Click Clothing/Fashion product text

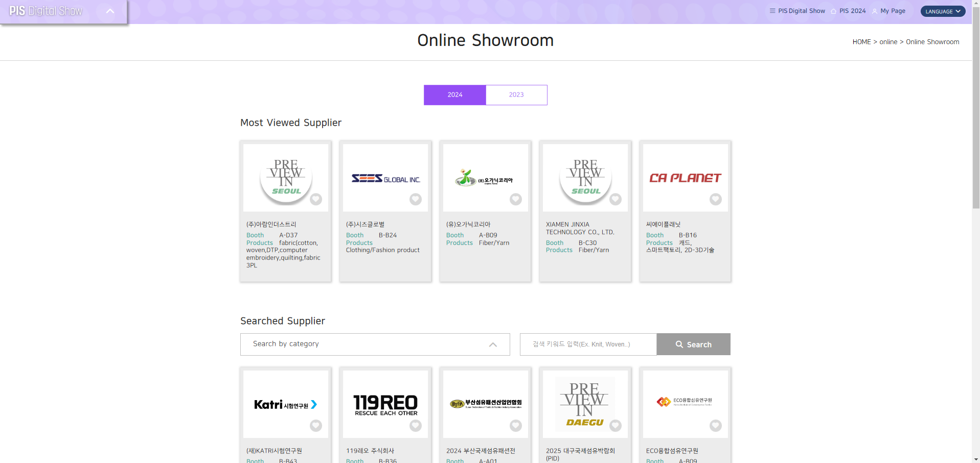[383, 250]
